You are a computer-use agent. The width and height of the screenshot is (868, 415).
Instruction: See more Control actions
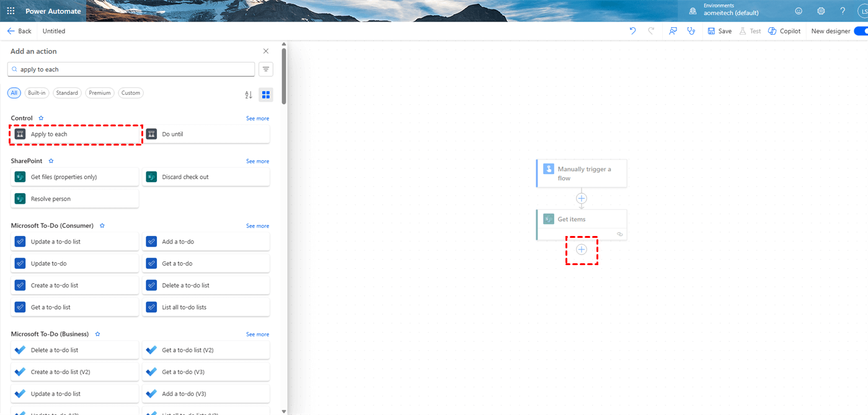tap(257, 118)
